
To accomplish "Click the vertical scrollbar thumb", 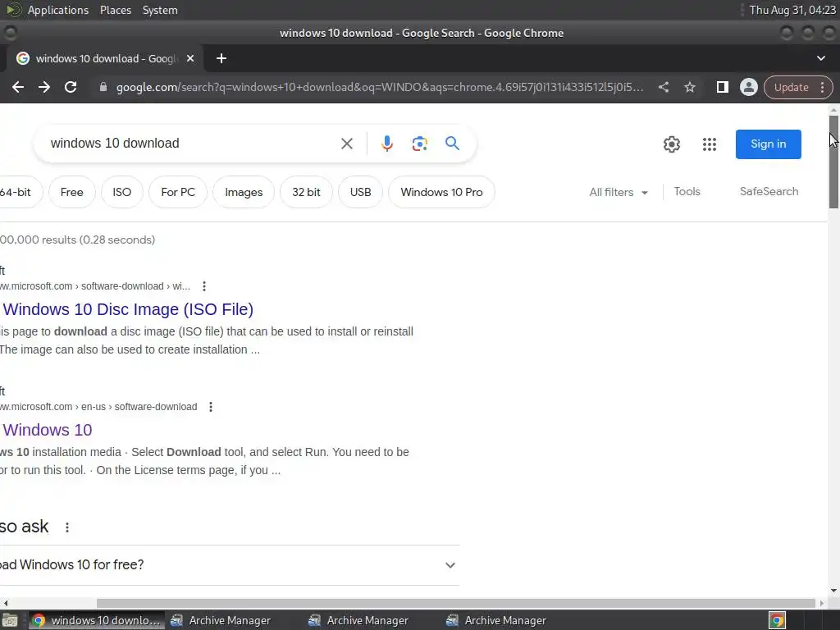I will click(x=833, y=162).
